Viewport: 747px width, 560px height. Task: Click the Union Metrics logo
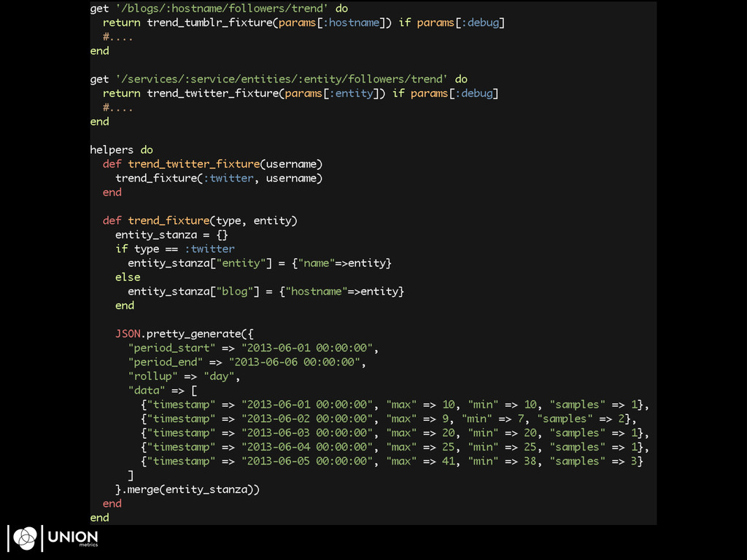point(53,538)
